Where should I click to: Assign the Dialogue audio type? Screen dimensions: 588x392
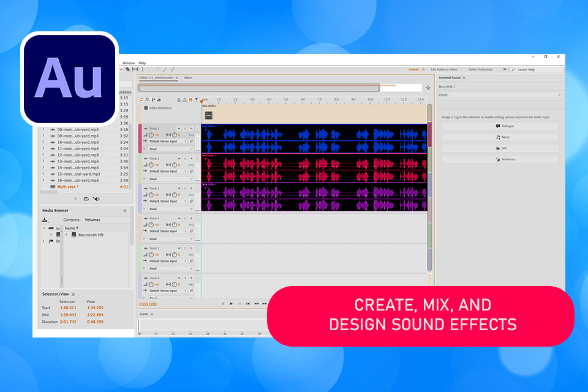point(500,126)
